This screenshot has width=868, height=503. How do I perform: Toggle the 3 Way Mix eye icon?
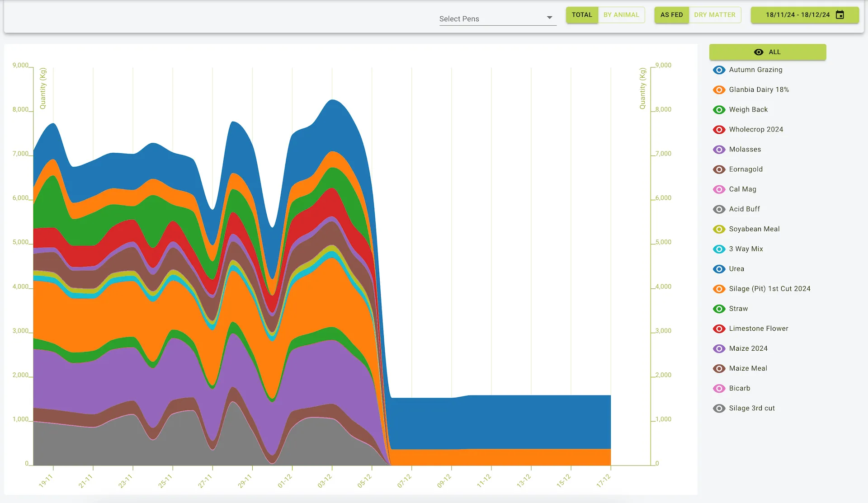(x=719, y=249)
